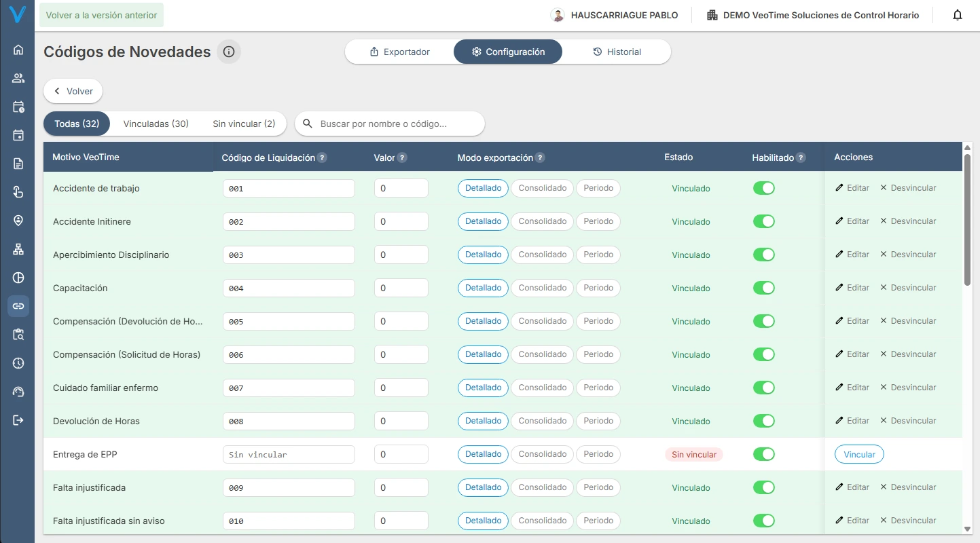Click the Volver button

pyautogui.click(x=73, y=91)
